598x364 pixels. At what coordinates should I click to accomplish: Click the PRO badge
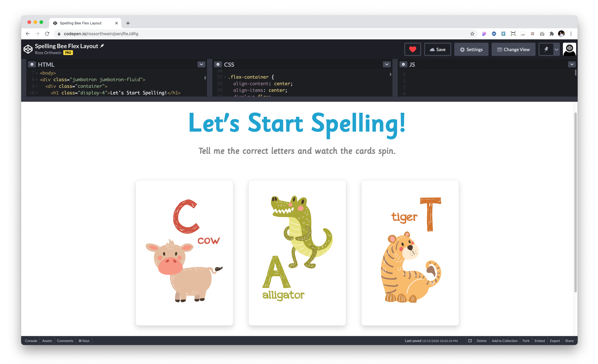(68, 53)
